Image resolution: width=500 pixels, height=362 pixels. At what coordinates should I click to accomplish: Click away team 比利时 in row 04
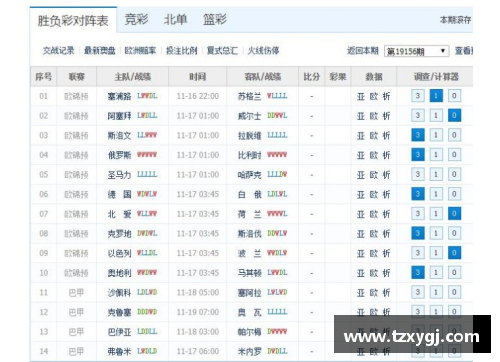pyautogui.click(x=249, y=155)
